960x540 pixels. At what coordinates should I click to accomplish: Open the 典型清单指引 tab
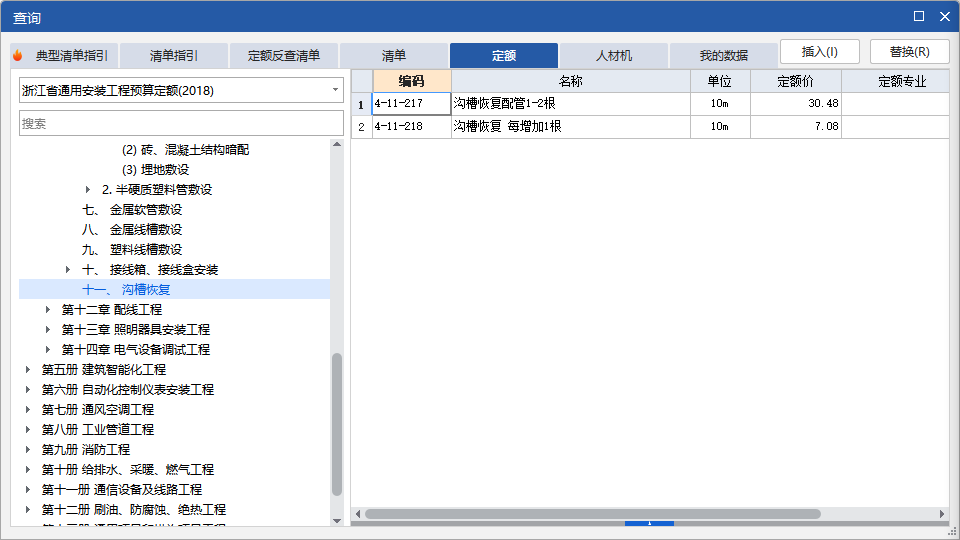pos(64,56)
